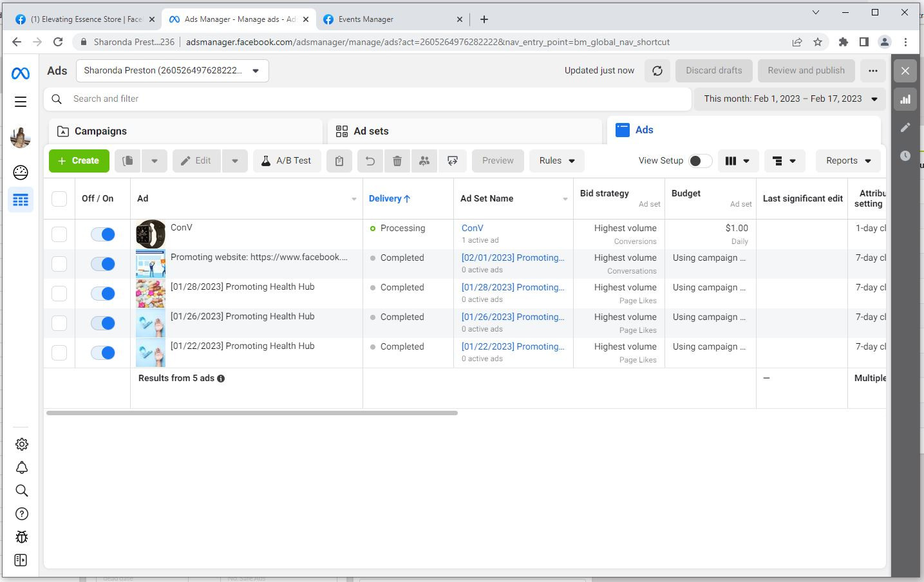The width and height of the screenshot is (924, 582).
Task: Click the pencil edit icon on right rail
Action: (905, 127)
